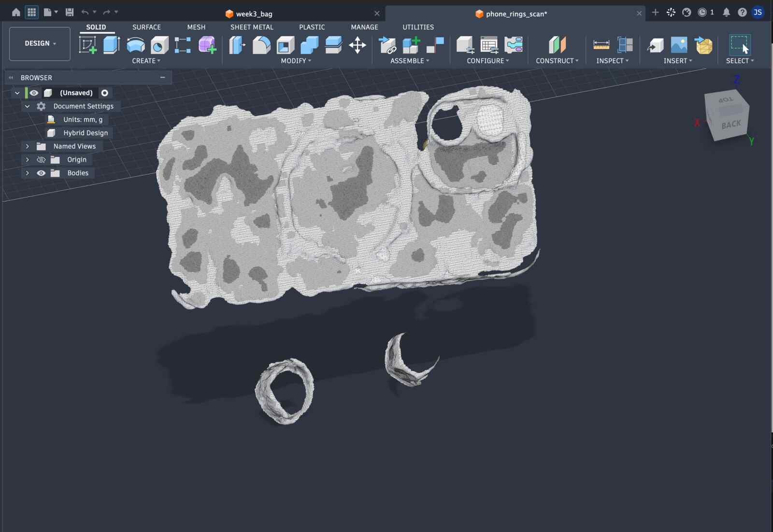The image size is (773, 532).
Task: Select the Offset Face tool
Action: (333, 45)
